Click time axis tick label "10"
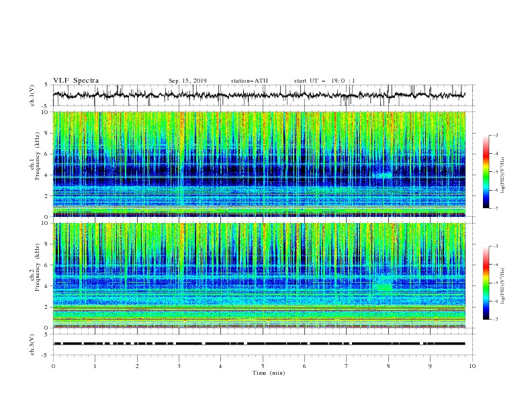The height and width of the screenshot is (411, 532). [x=472, y=366]
